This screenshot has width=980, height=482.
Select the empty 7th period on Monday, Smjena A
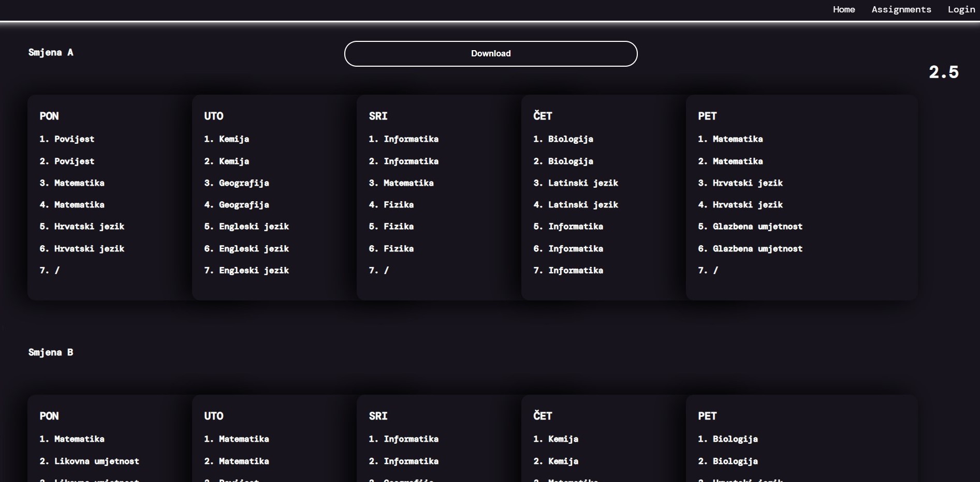[50, 270]
